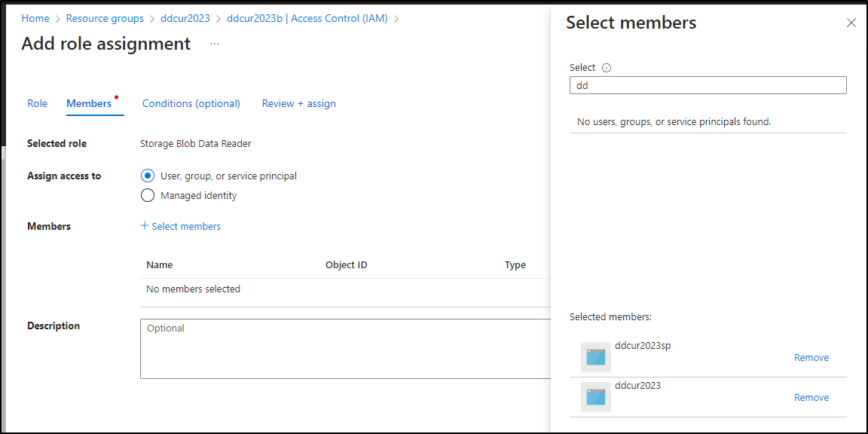
Task: Open the ellipsis menu beside Add role assignment
Action: (215, 44)
